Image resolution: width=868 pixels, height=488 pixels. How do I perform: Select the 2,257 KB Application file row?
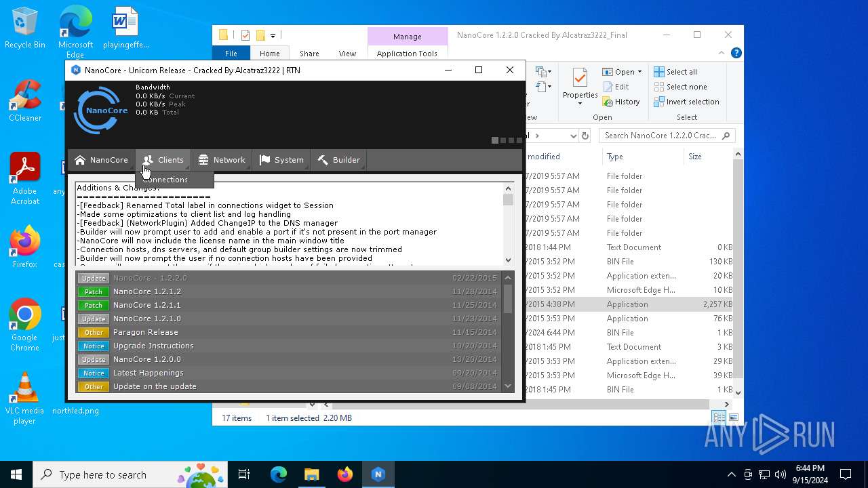[x=630, y=304]
